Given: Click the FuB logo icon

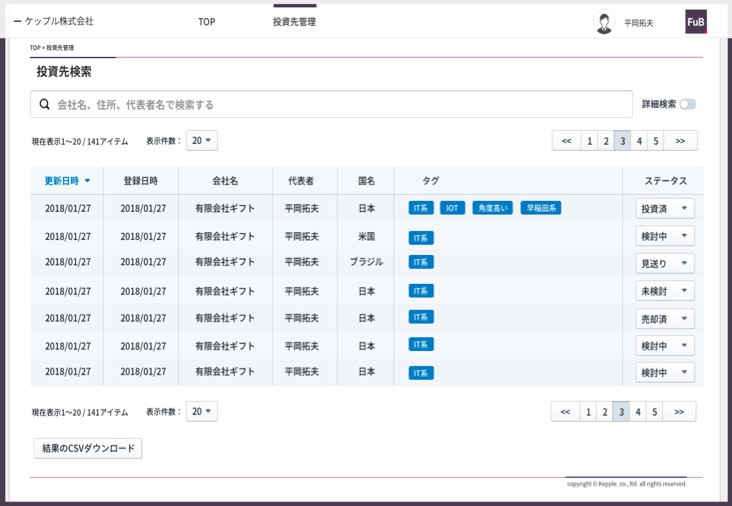Looking at the screenshot, I should [695, 22].
